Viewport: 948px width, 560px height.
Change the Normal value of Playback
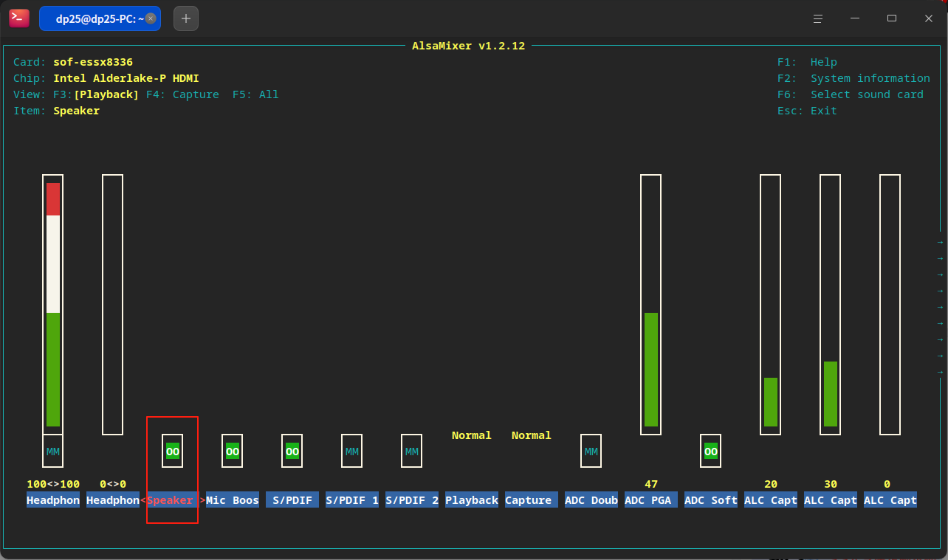pyautogui.click(x=472, y=435)
